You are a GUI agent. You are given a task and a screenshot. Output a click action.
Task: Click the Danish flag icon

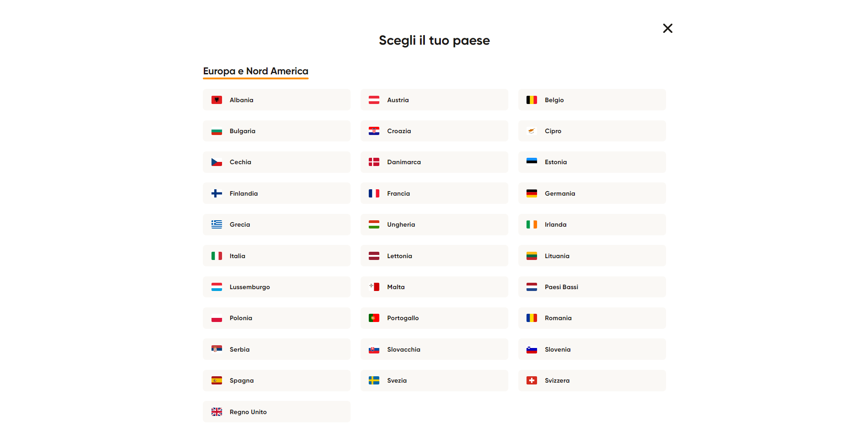click(x=374, y=162)
